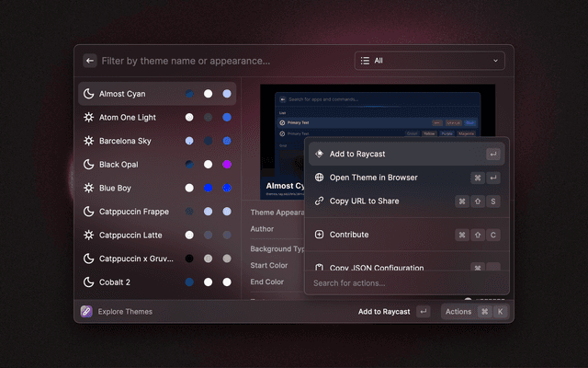Click the link icon for Copy URL to Share
The width and height of the screenshot is (588, 368).
(x=319, y=201)
